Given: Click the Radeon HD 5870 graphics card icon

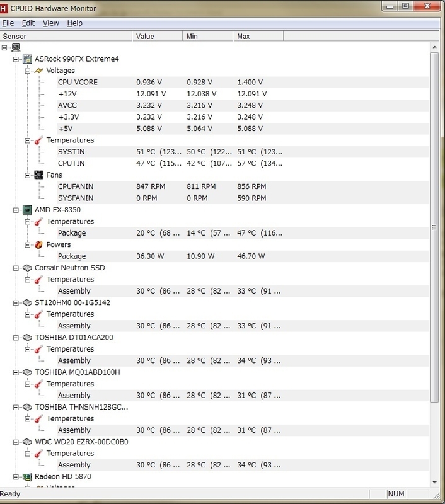Looking at the screenshot, I should click(27, 477).
